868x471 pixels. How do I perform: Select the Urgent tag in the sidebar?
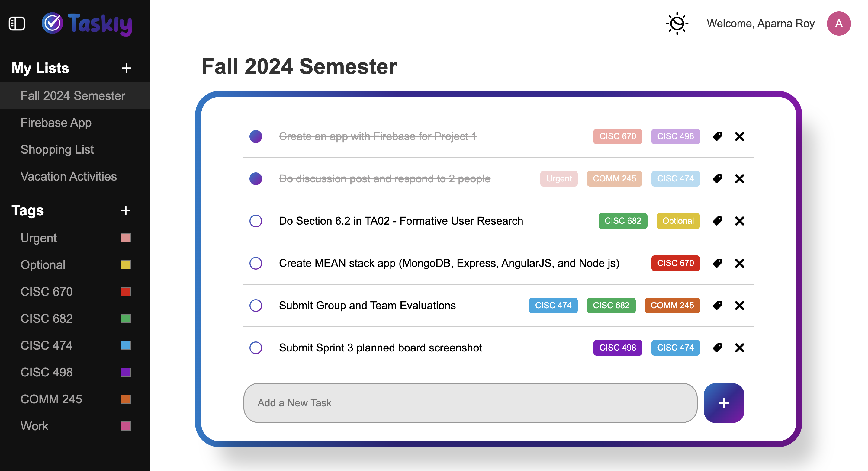click(x=39, y=238)
